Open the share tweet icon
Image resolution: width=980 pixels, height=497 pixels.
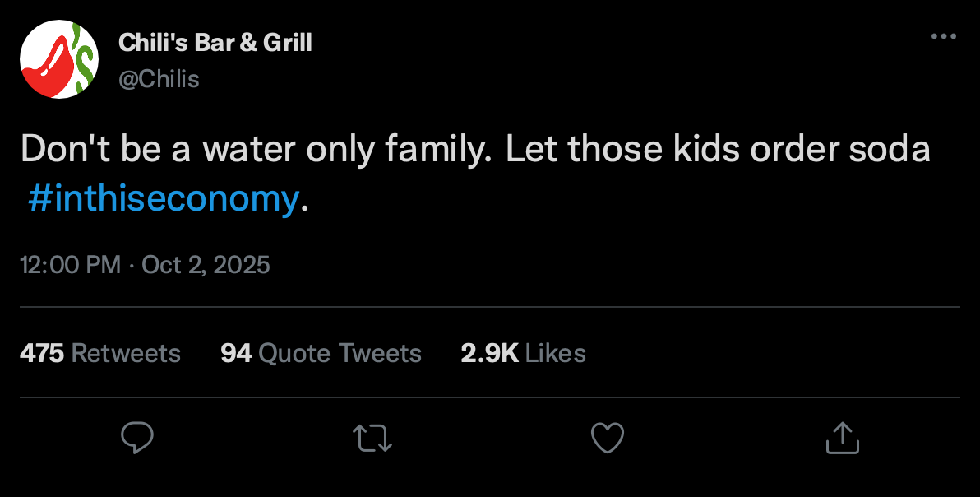pos(842,438)
